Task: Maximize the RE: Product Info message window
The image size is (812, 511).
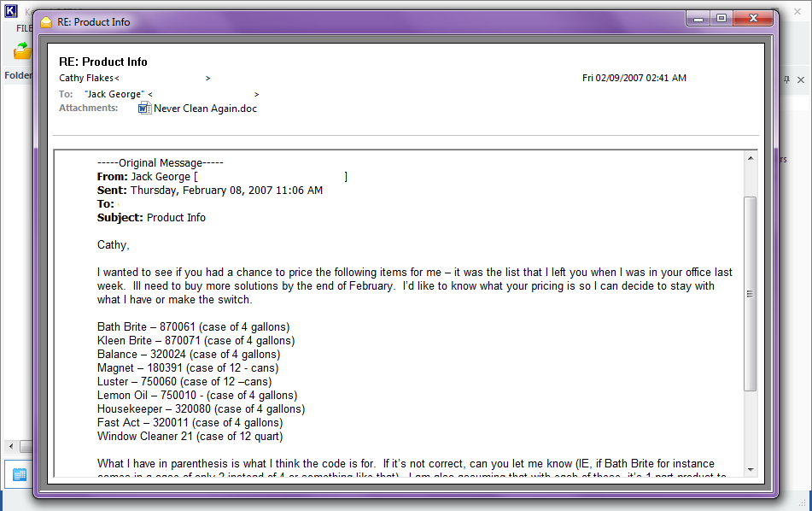Action: 721,19
